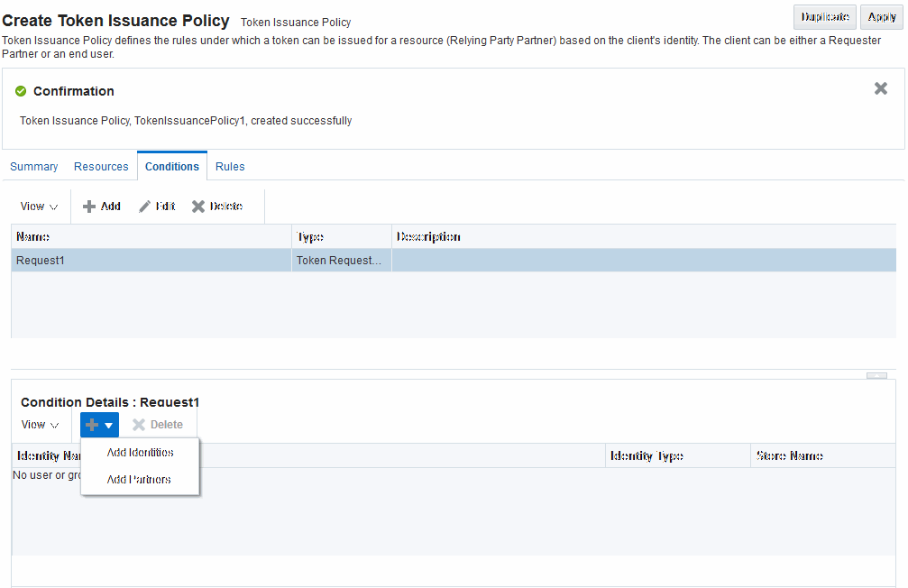Sort by the Type column header
The height and width of the screenshot is (588, 908).
(342, 236)
